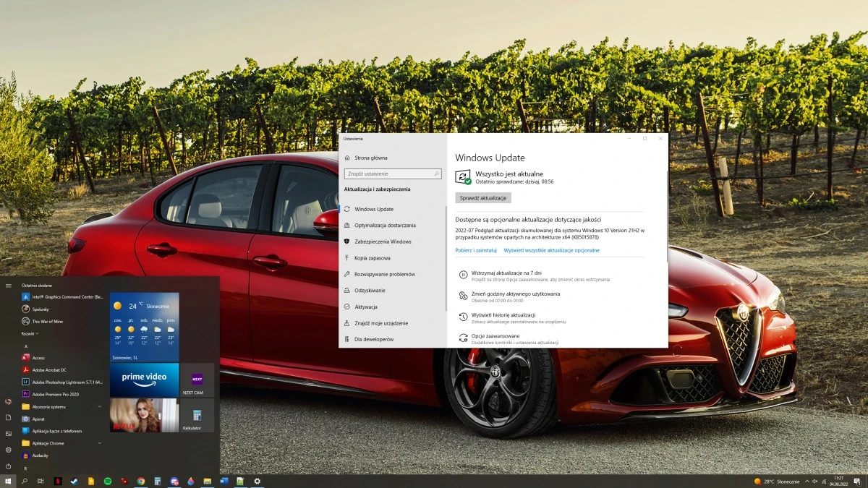The width and height of the screenshot is (868, 488).
Task: Open Znajdź moje urządzenie settings
Action: pos(388,322)
